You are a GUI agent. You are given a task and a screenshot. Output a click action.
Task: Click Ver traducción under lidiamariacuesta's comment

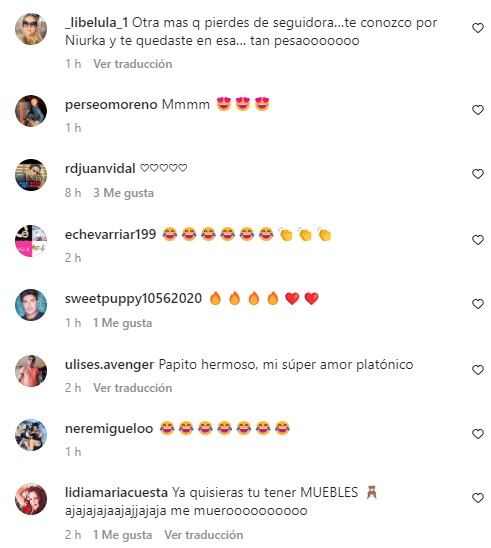pyautogui.click(x=204, y=535)
